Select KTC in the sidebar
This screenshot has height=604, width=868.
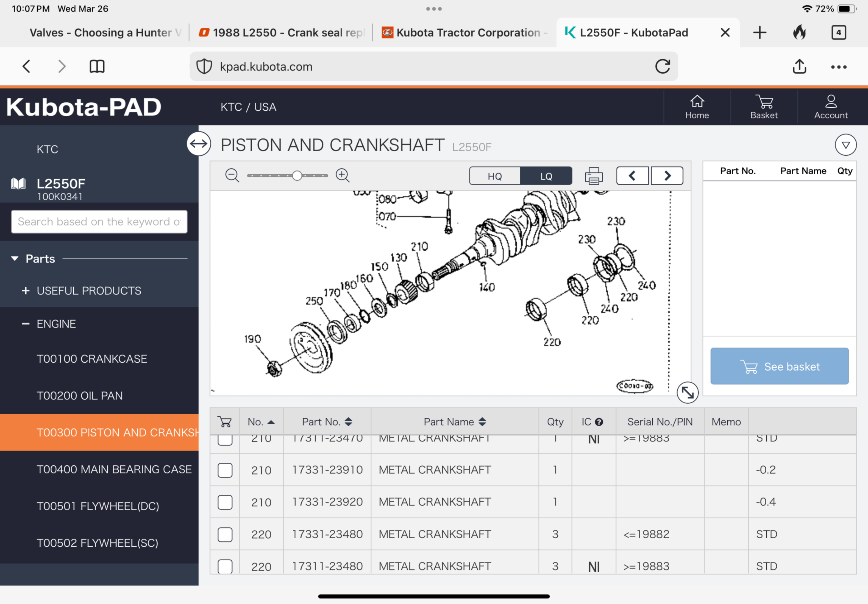(x=47, y=149)
